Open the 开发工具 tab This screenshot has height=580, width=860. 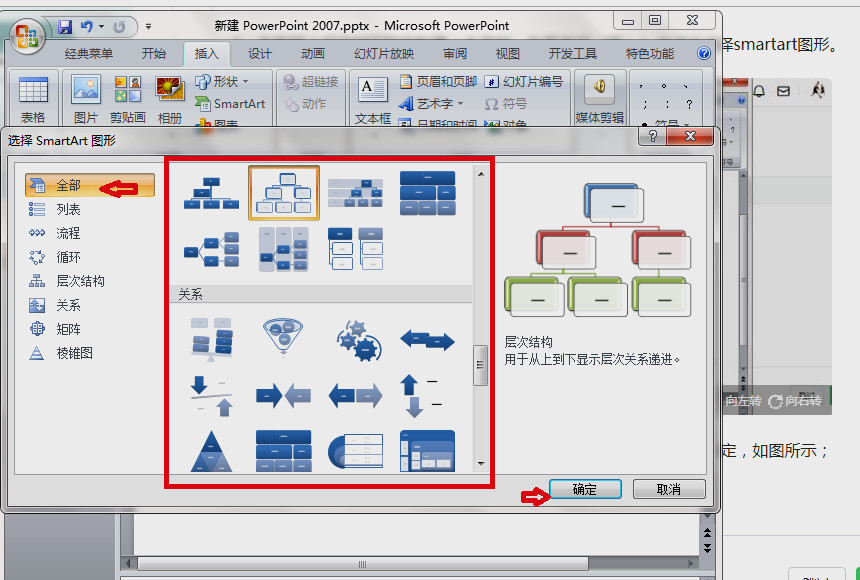point(573,54)
